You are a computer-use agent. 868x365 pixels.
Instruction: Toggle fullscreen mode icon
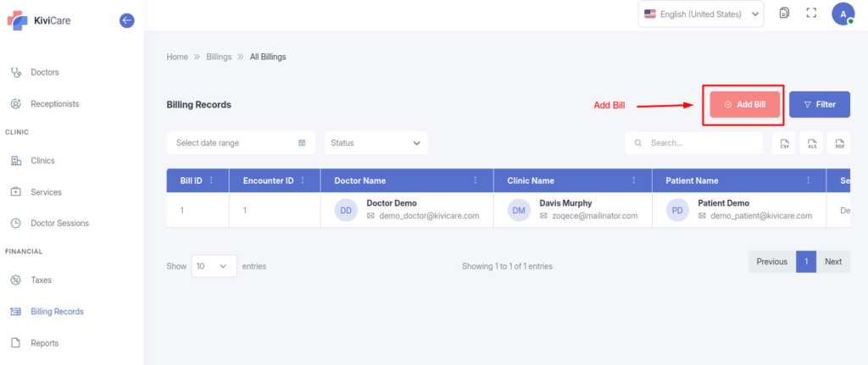pyautogui.click(x=811, y=14)
